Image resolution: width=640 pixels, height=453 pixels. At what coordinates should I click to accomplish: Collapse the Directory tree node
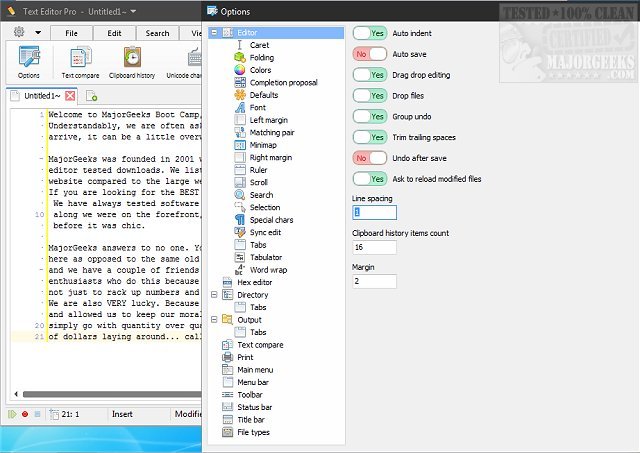[x=214, y=295]
